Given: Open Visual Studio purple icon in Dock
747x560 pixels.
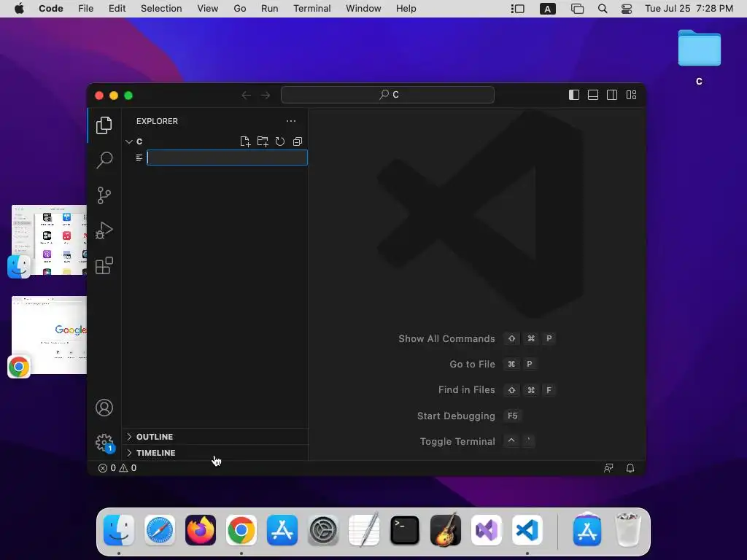Looking at the screenshot, I should point(487,530).
